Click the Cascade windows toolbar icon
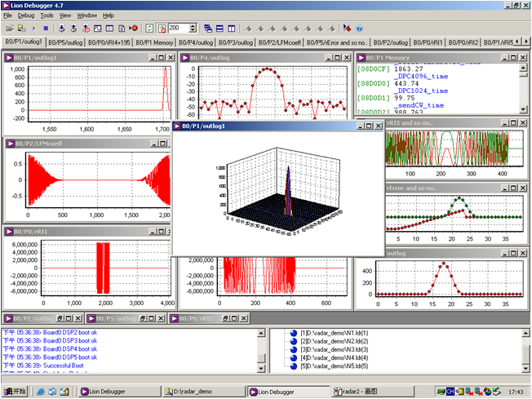This screenshot has height=399, width=532. point(208,29)
